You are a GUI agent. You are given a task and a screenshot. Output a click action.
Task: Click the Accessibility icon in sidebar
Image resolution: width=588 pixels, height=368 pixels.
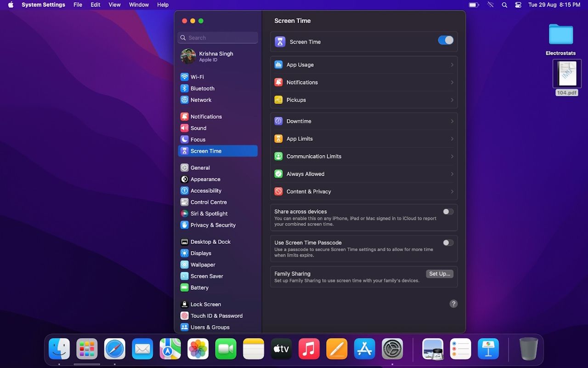point(184,190)
